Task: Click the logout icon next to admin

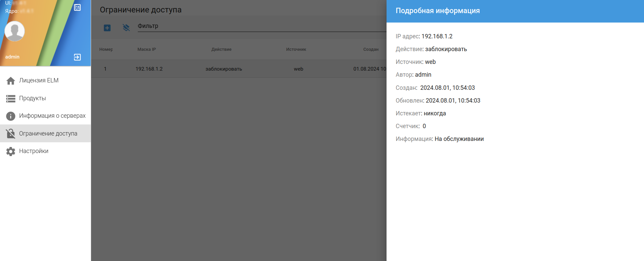Action: [x=77, y=57]
